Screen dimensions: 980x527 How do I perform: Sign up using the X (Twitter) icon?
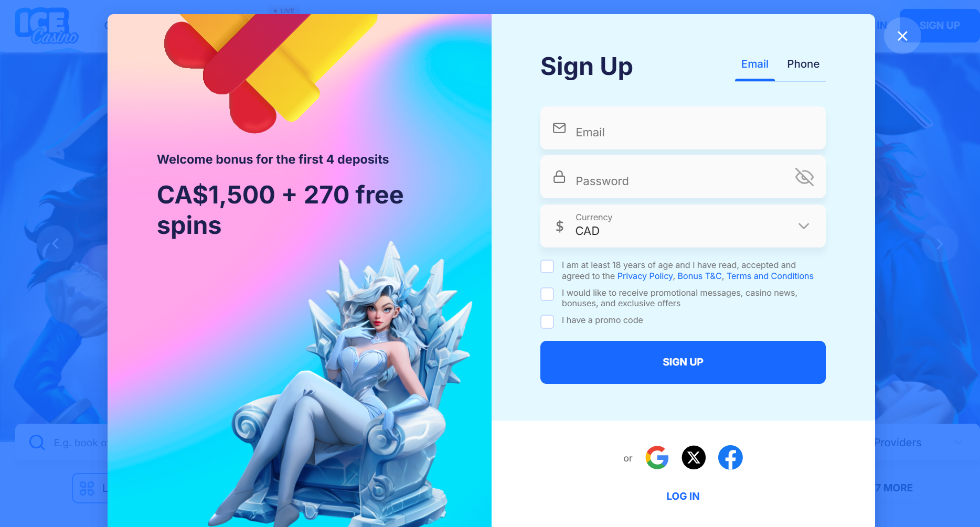pos(694,458)
